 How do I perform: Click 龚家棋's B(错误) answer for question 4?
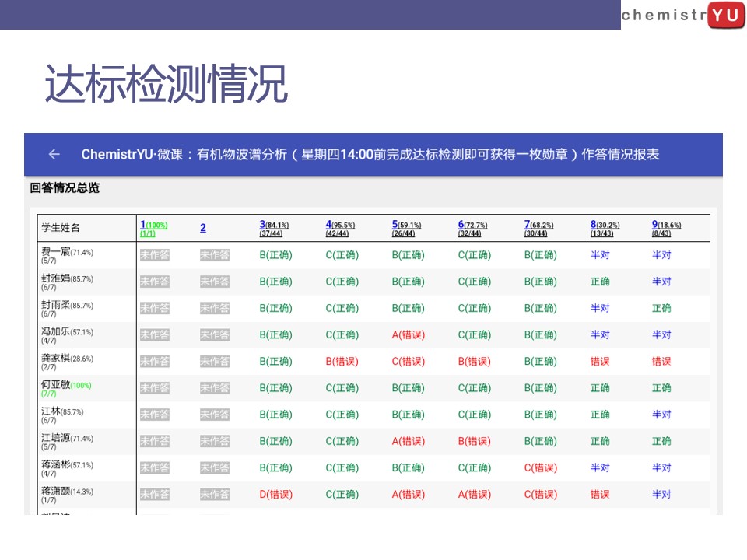(x=342, y=362)
